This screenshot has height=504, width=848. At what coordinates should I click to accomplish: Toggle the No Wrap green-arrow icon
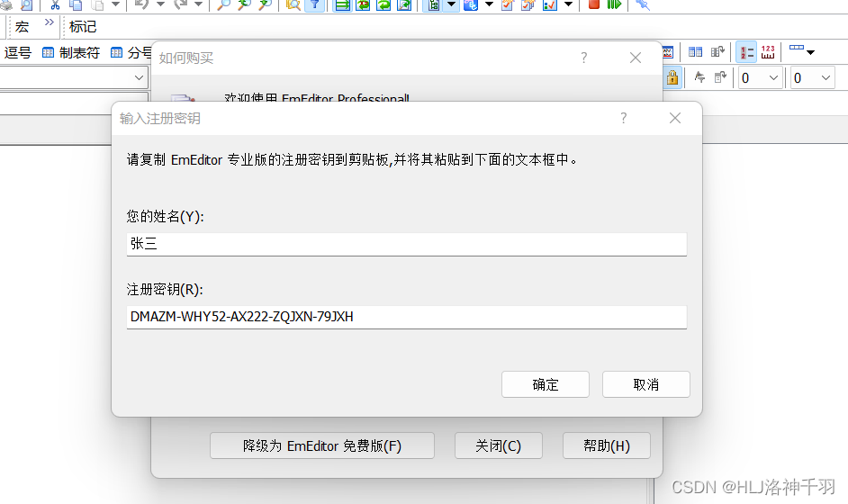(x=342, y=4)
